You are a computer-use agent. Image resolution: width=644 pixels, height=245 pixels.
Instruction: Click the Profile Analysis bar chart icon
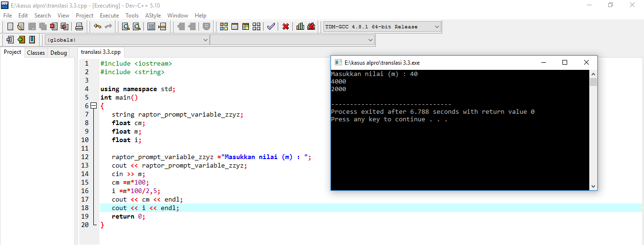[300, 26]
